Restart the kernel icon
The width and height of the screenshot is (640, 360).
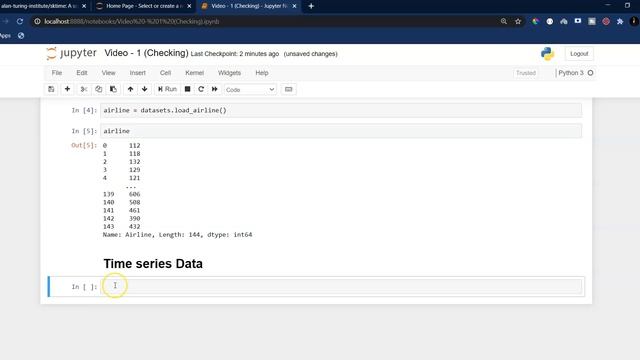[x=201, y=89]
